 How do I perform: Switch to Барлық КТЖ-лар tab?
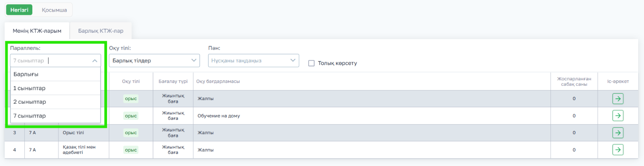pos(101,31)
